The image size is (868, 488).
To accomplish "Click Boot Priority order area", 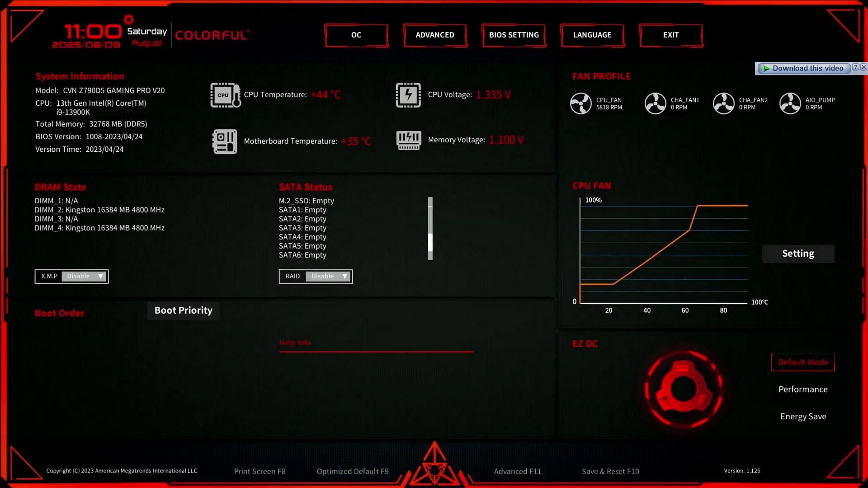I will point(183,310).
